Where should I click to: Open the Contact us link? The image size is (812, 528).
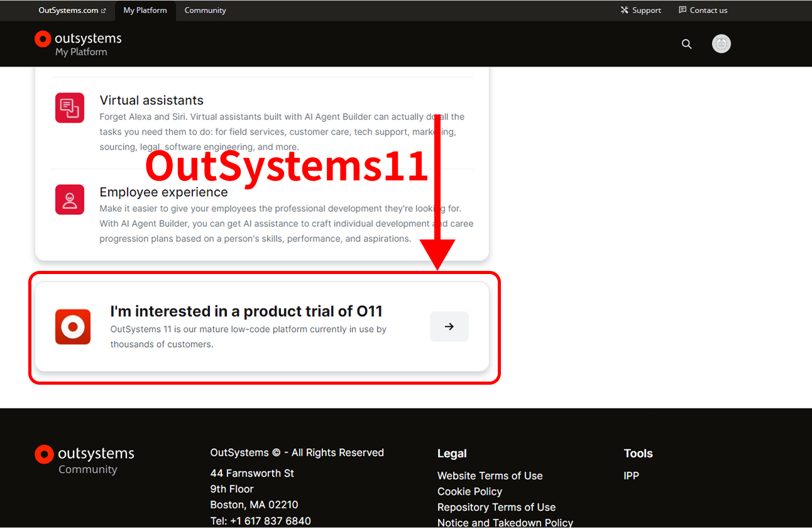tap(703, 10)
